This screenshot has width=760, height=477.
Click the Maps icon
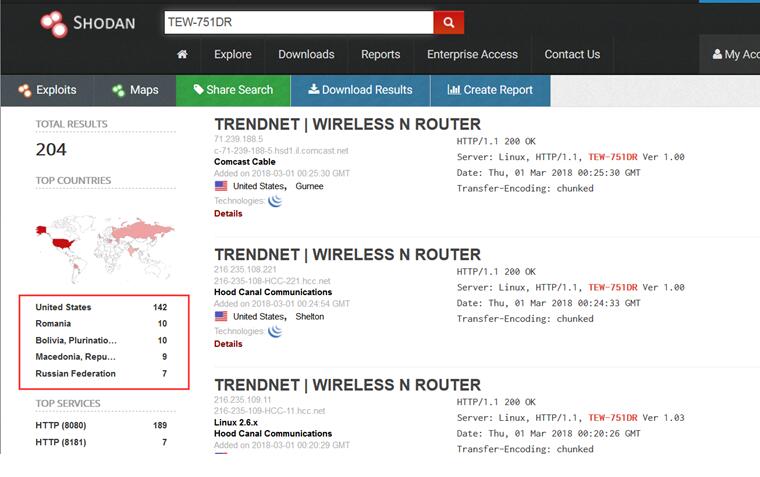(118, 90)
